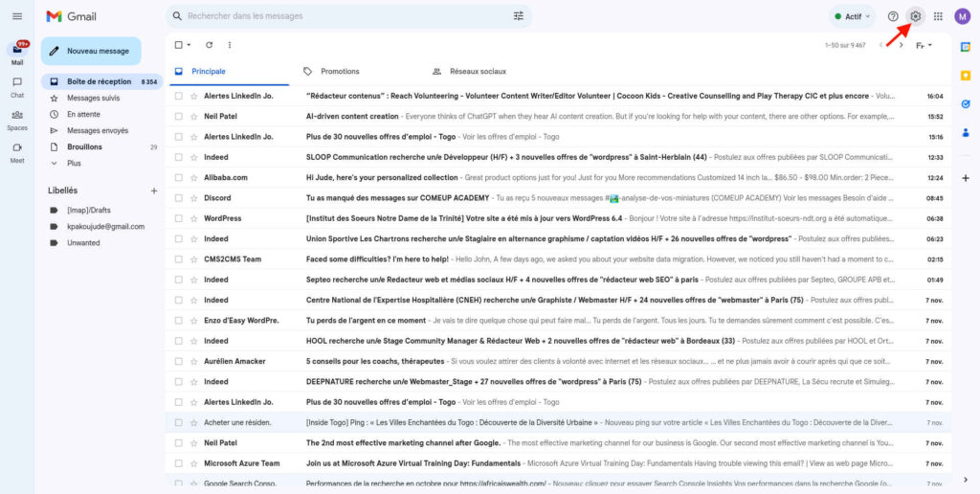The image size is (980, 494).
Task: Tick checkbox for Indeed SLOOP Communication email
Action: tap(179, 157)
